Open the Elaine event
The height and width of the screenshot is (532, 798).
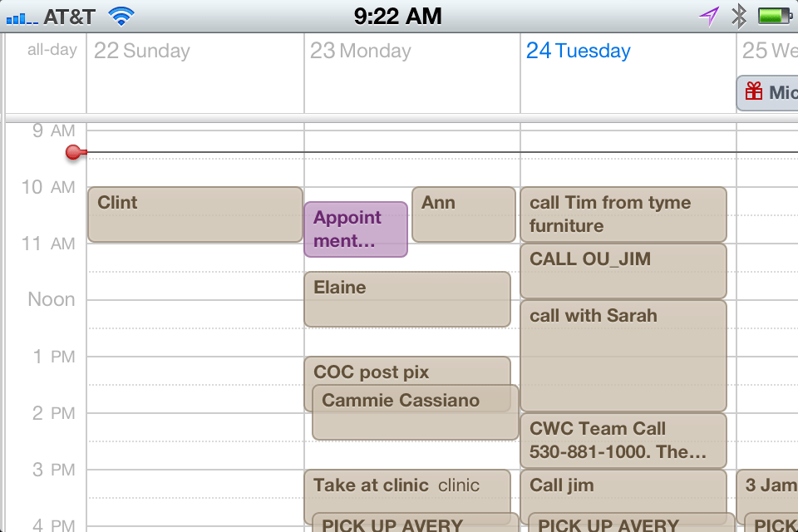[407, 299]
